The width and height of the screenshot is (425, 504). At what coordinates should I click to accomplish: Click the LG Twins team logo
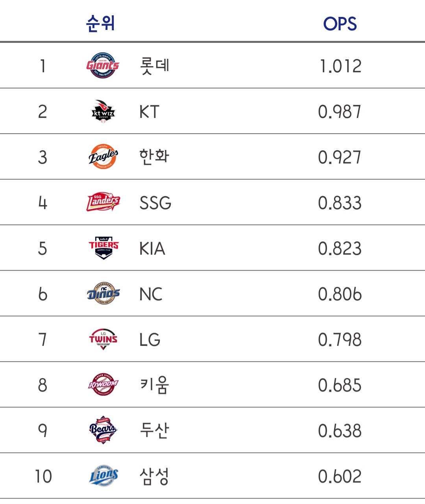(103, 339)
